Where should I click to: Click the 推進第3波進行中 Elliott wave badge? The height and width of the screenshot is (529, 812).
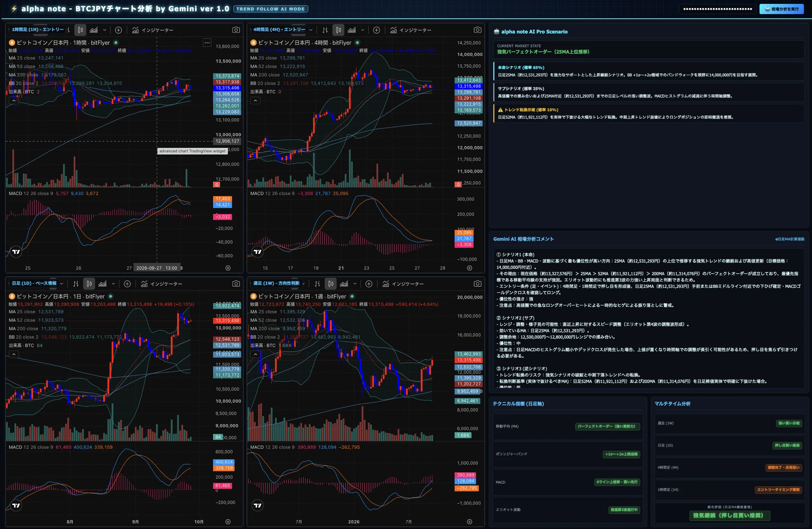[x=624, y=510]
